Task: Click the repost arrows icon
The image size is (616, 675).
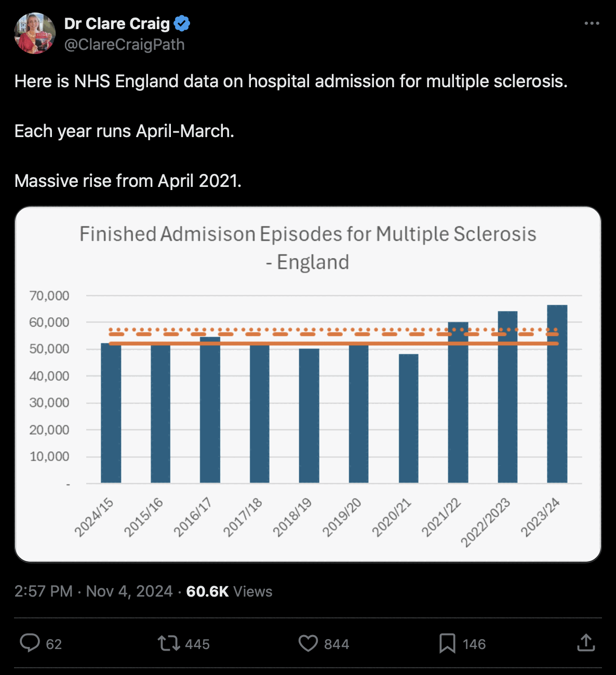Action: [168, 643]
